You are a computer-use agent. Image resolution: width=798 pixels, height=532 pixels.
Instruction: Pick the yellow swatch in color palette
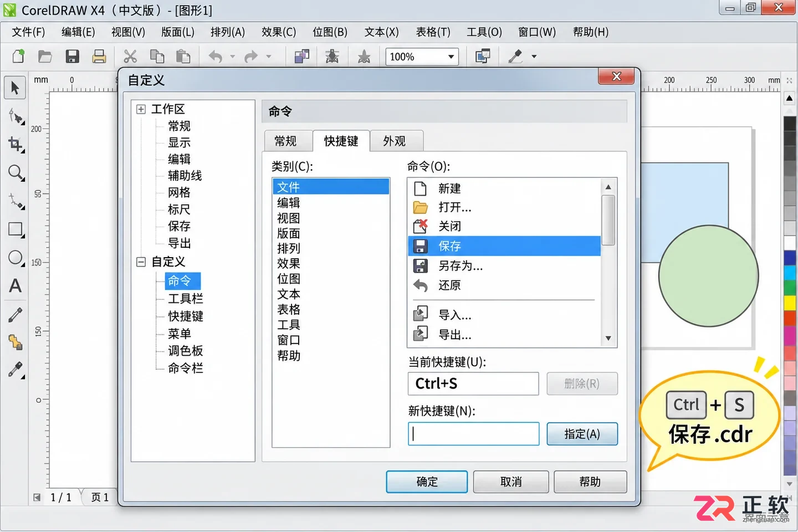tap(790, 303)
